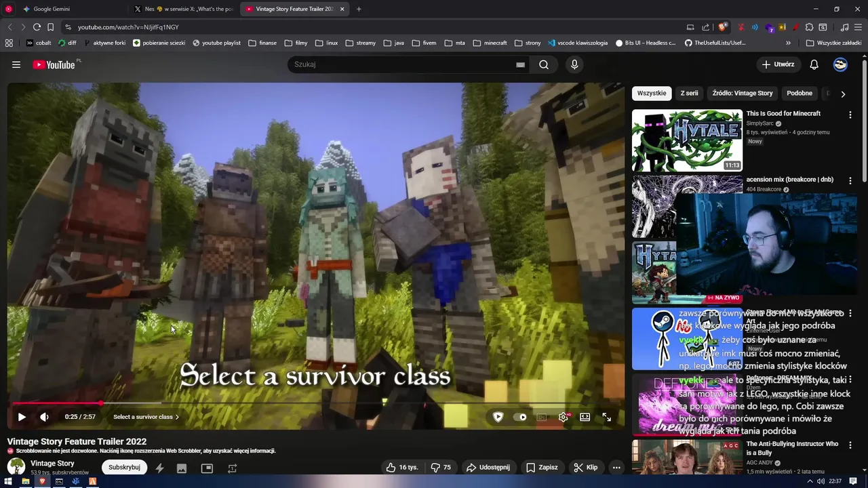Click the picture-in-picture icon below video
The image size is (868, 488).
[207, 468]
